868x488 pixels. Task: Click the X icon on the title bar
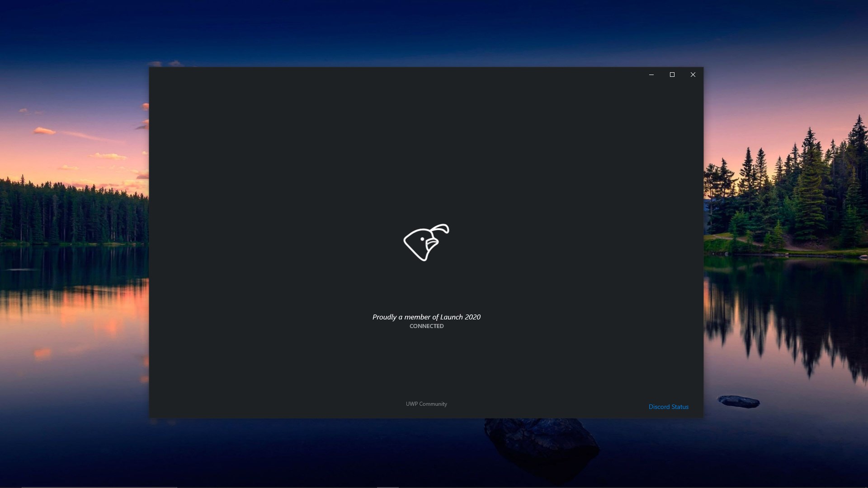tap(693, 75)
